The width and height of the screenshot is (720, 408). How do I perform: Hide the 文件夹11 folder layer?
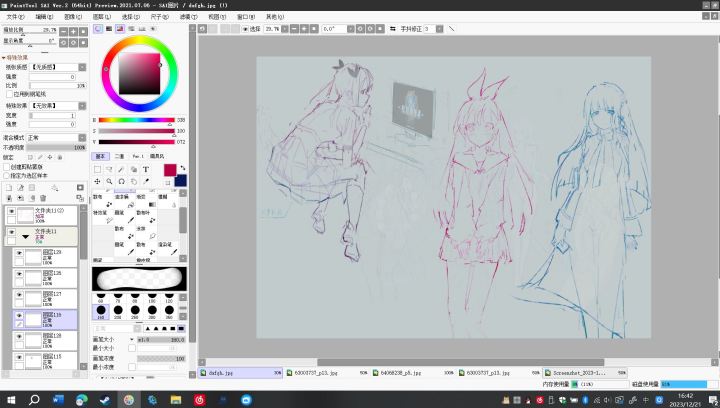point(11,232)
